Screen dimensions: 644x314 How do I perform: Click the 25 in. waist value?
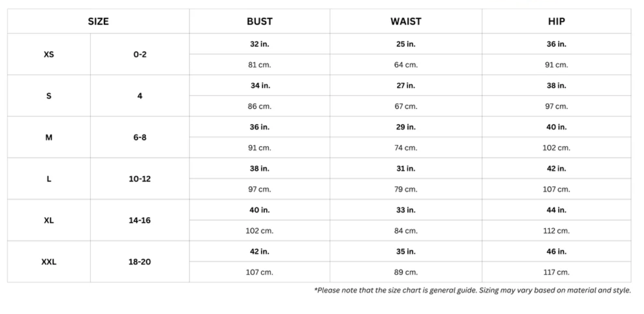[406, 44]
